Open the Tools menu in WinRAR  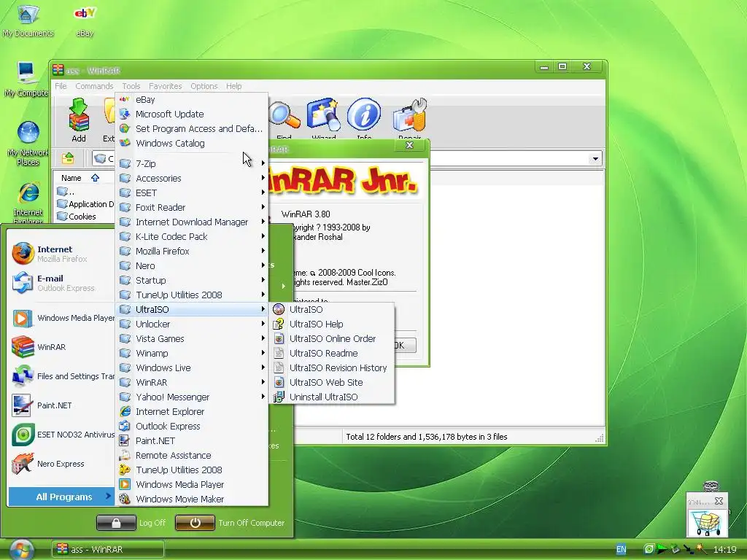131,86
